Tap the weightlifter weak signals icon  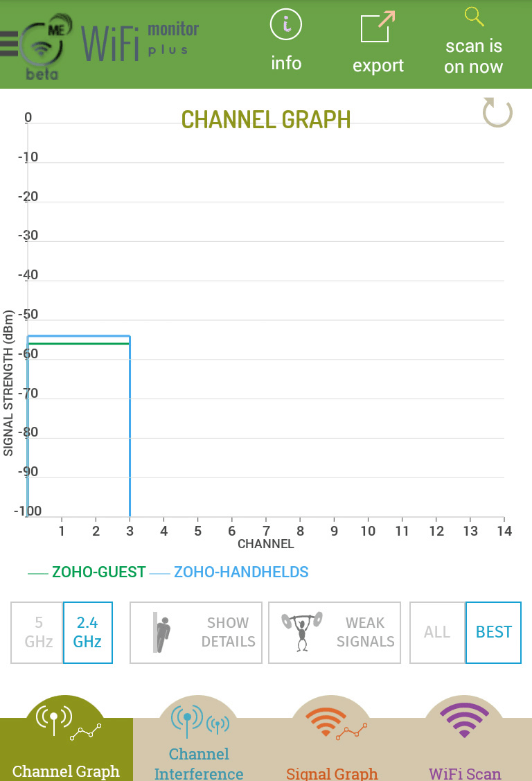pos(301,631)
